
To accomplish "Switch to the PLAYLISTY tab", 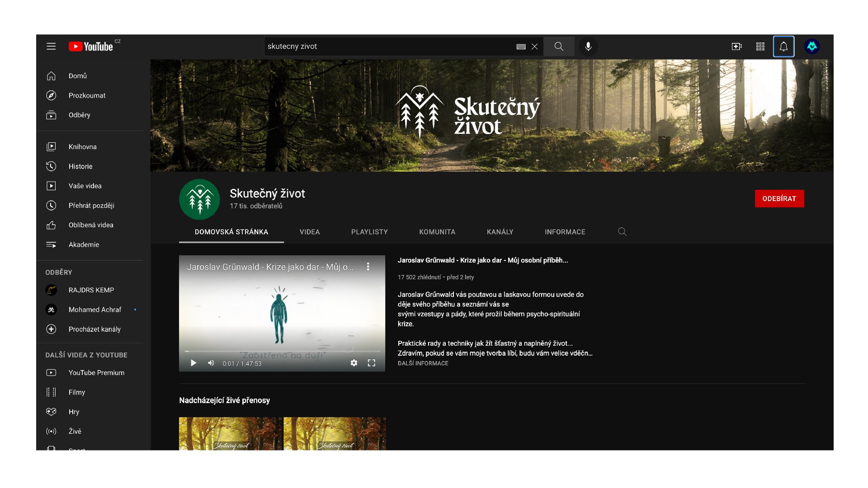I will coord(369,232).
